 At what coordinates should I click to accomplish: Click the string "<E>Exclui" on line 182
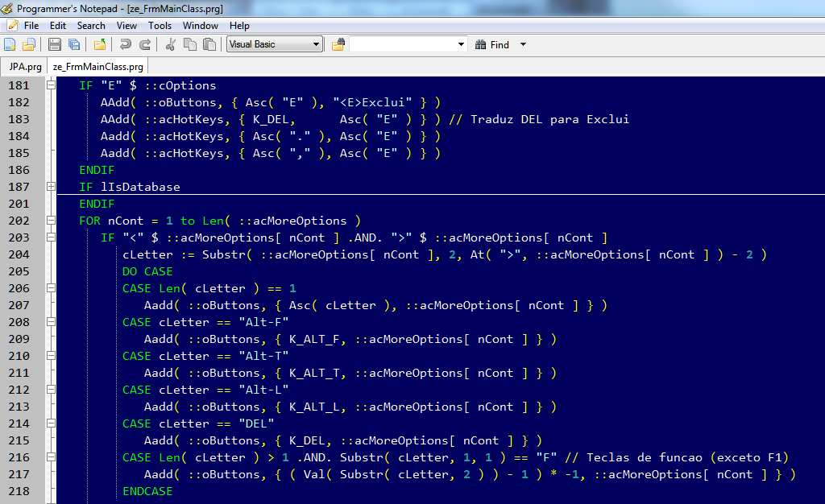(x=372, y=102)
